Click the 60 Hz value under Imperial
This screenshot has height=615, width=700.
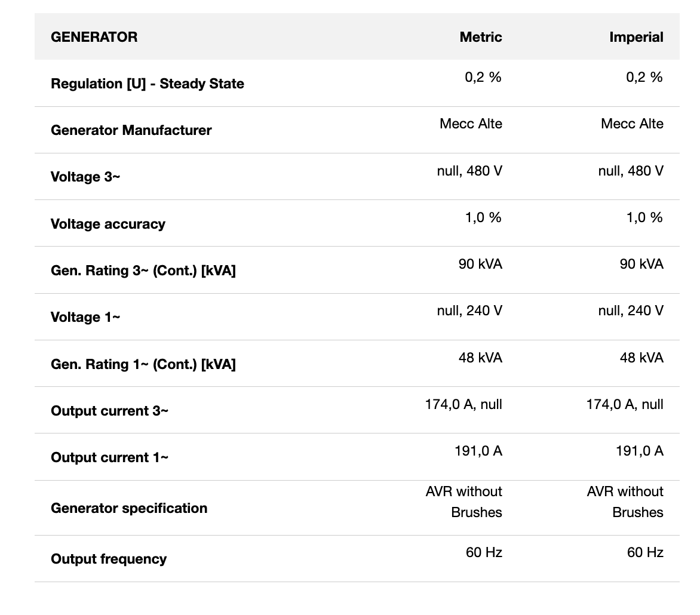pyautogui.click(x=645, y=552)
